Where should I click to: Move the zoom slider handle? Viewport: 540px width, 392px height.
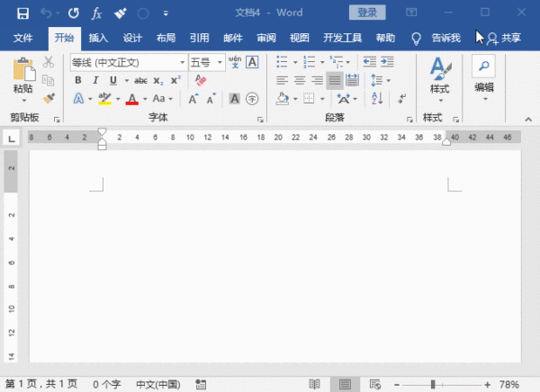coord(433,385)
